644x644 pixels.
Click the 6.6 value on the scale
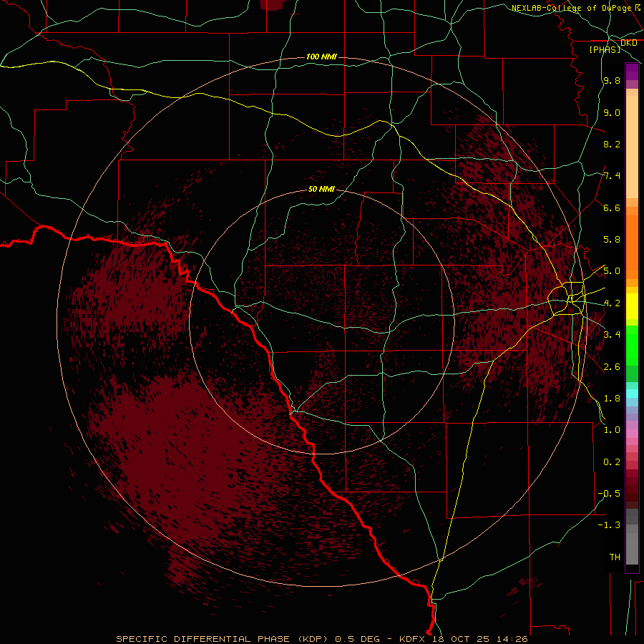click(x=612, y=208)
